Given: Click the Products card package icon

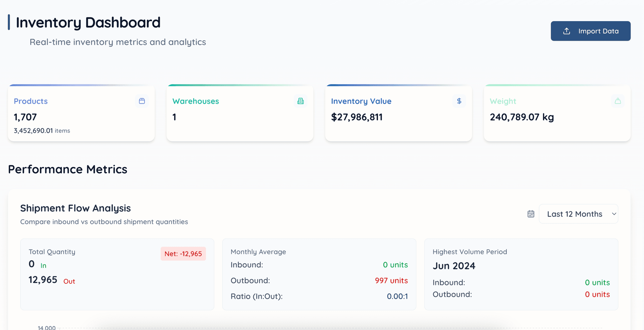Looking at the screenshot, I should click(x=142, y=101).
